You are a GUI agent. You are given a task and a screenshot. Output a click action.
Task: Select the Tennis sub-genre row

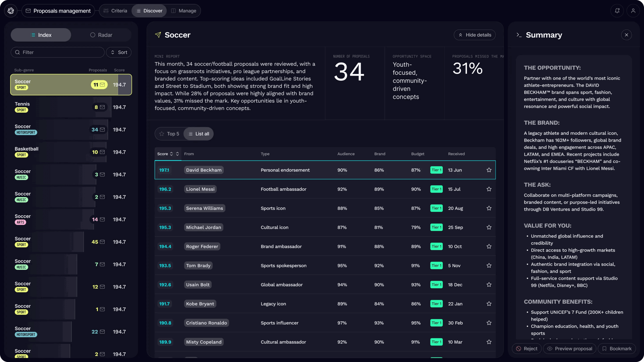(x=71, y=107)
